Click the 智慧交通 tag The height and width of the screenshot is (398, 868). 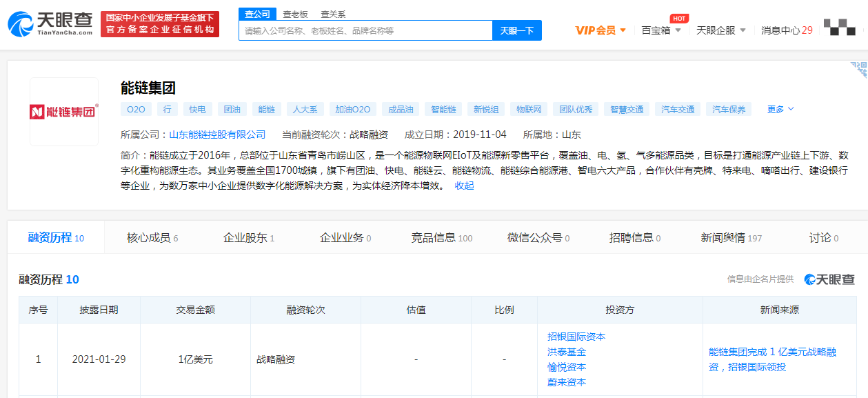(627, 109)
